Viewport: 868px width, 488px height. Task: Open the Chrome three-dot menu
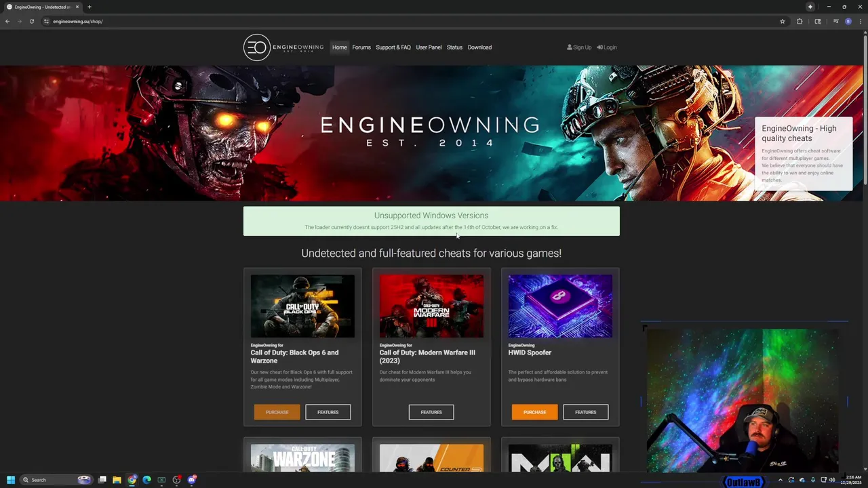pos(859,21)
